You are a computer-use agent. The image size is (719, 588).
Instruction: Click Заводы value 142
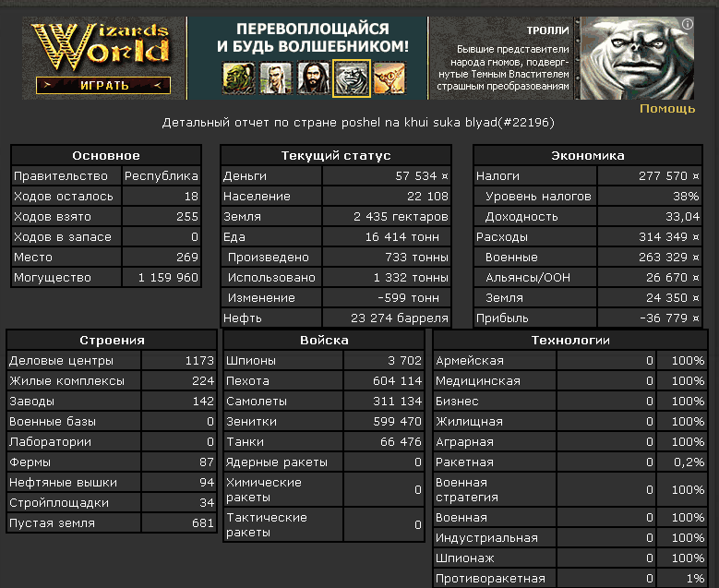click(203, 401)
